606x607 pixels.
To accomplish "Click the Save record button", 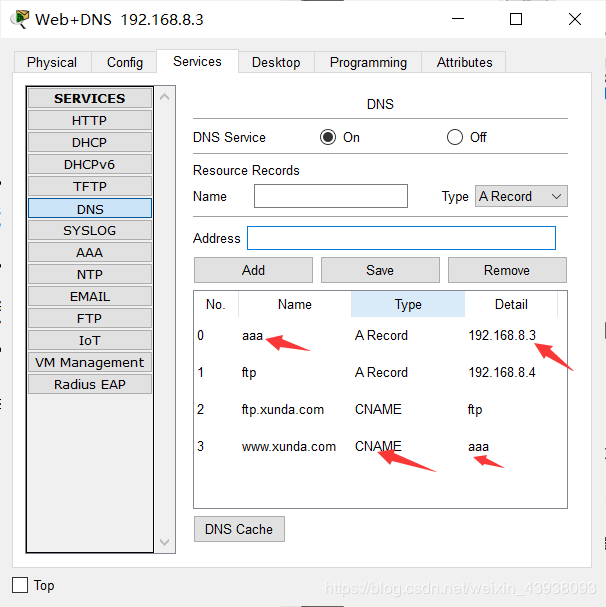I will click(380, 270).
